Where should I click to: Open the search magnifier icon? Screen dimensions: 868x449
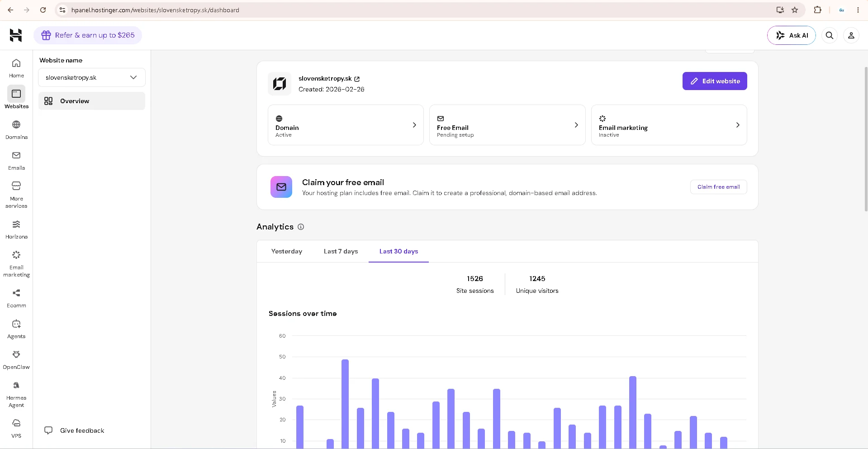pyautogui.click(x=830, y=35)
